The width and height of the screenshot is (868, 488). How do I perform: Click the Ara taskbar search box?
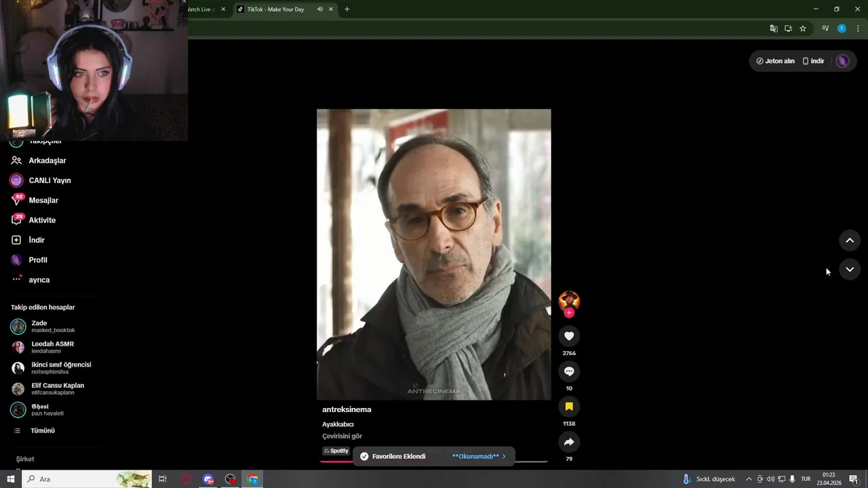(87, 479)
